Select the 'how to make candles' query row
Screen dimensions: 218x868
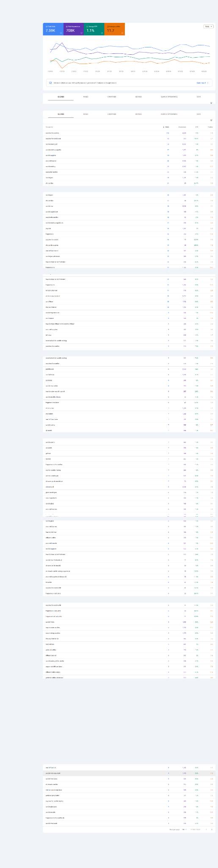pyautogui.click(x=129, y=627)
